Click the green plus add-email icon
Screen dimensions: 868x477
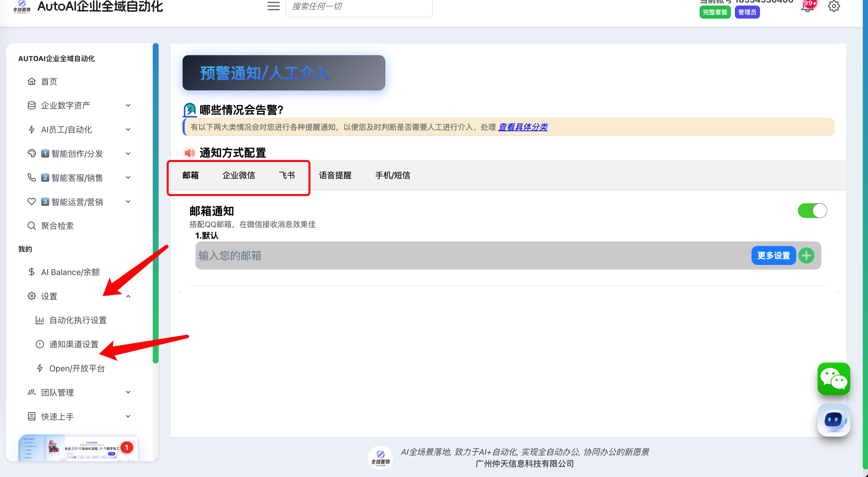point(806,256)
